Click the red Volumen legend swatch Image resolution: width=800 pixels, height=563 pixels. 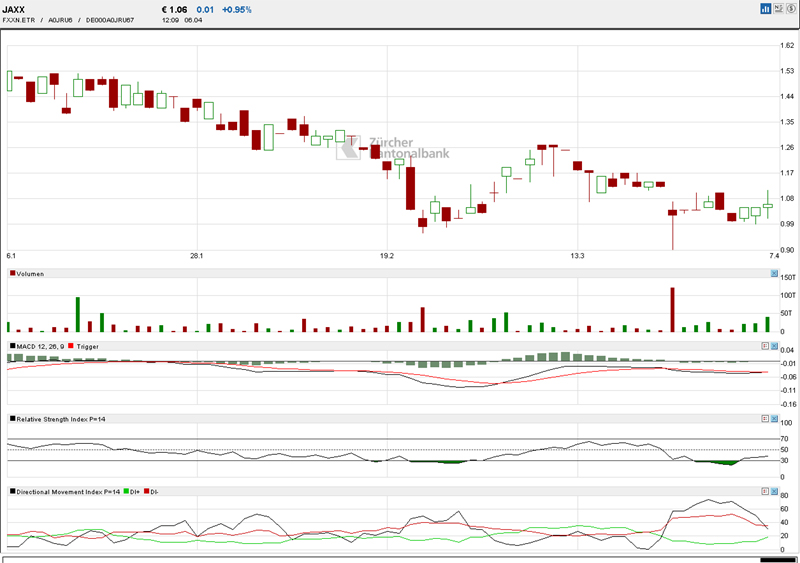click(x=12, y=273)
